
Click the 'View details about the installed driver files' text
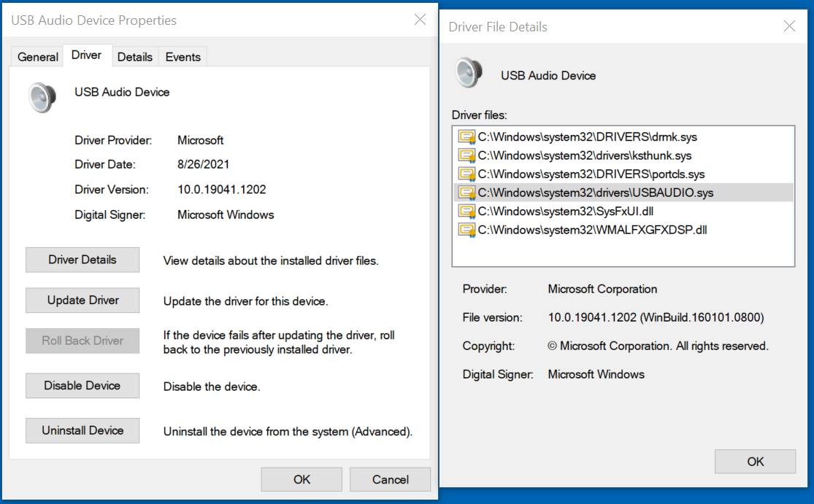[270, 261]
